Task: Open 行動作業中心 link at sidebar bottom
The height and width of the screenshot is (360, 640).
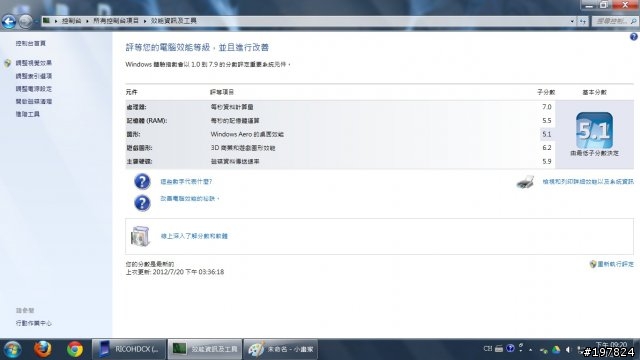Action: [33, 323]
